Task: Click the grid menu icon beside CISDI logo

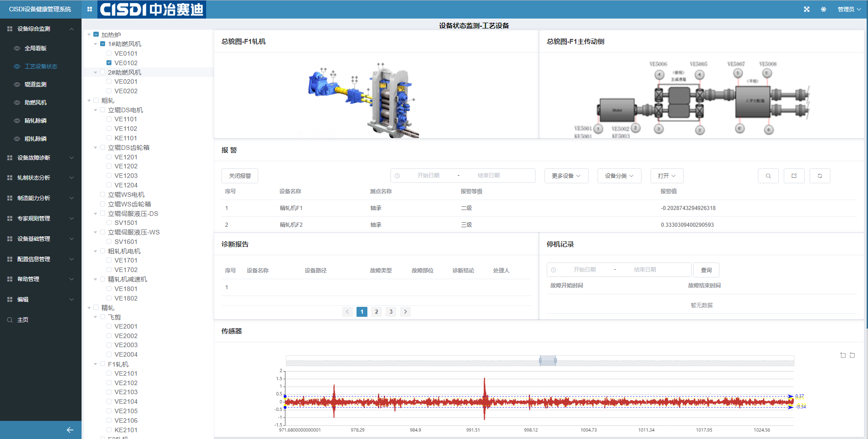Action: [x=89, y=9]
